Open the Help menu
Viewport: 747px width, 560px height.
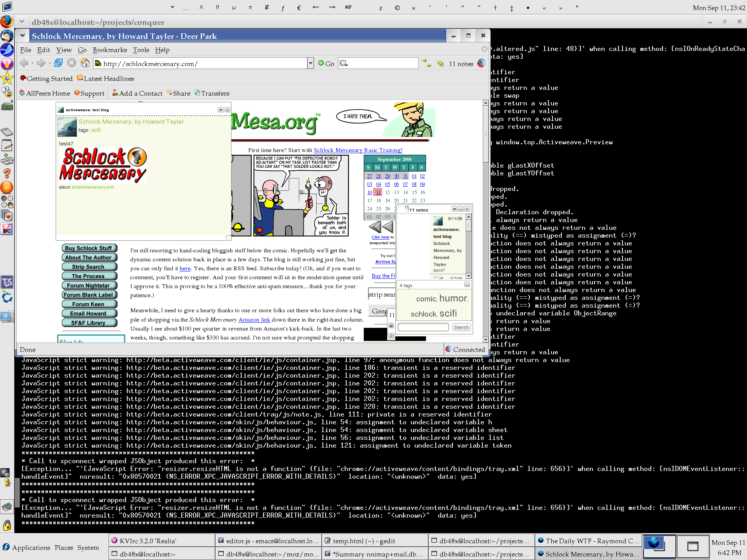tap(162, 50)
